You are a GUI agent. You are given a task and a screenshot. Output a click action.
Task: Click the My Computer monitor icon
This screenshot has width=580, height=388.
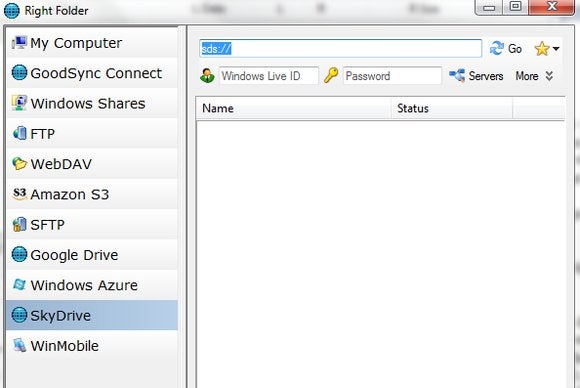[19, 43]
